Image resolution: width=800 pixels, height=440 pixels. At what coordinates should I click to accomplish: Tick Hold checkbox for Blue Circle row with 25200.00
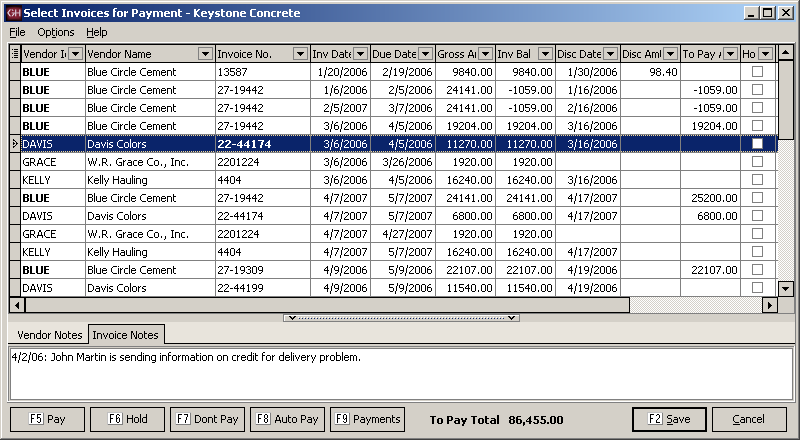point(758,198)
